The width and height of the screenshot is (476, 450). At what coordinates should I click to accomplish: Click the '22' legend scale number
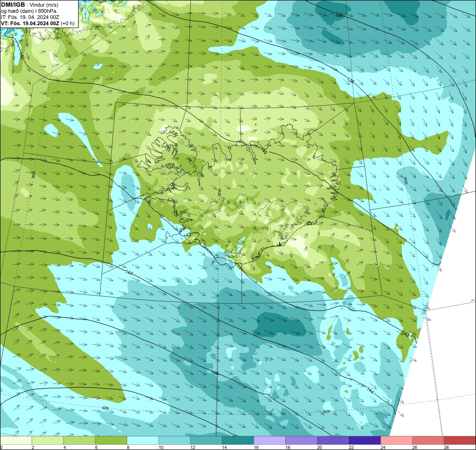pos(352,447)
